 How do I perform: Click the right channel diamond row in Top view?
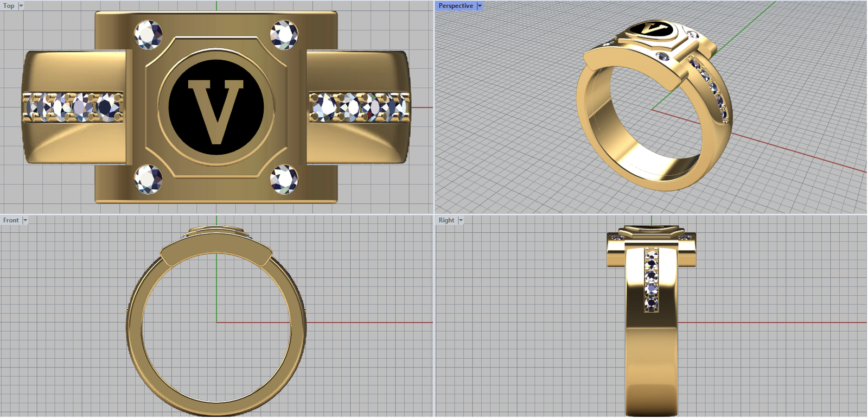coord(358,107)
